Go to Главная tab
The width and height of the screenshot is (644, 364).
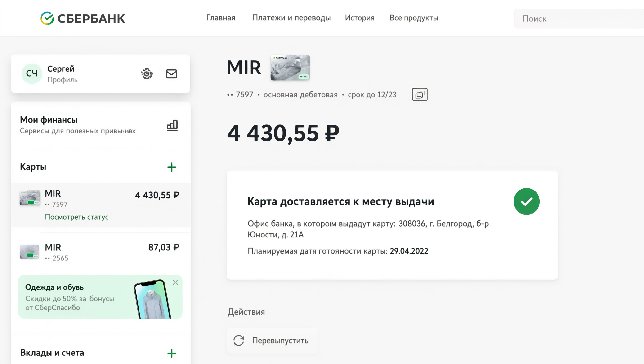click(220, 18)
